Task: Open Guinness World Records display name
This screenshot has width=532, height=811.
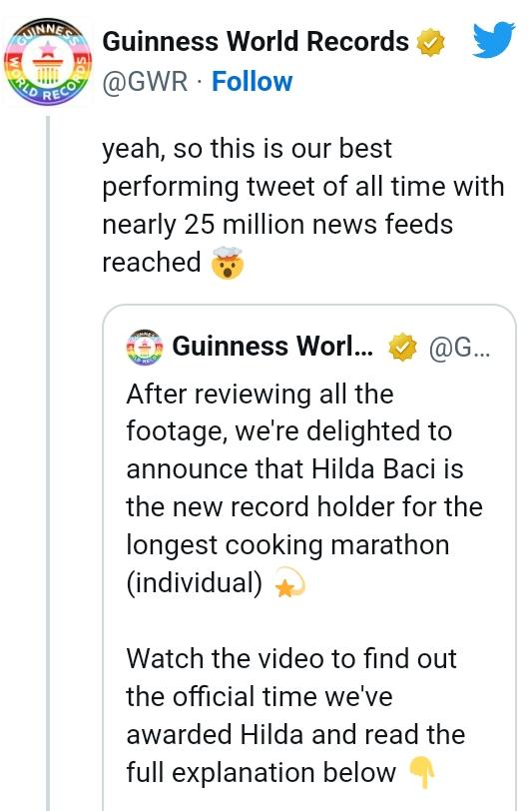Action: coord(256,41)
